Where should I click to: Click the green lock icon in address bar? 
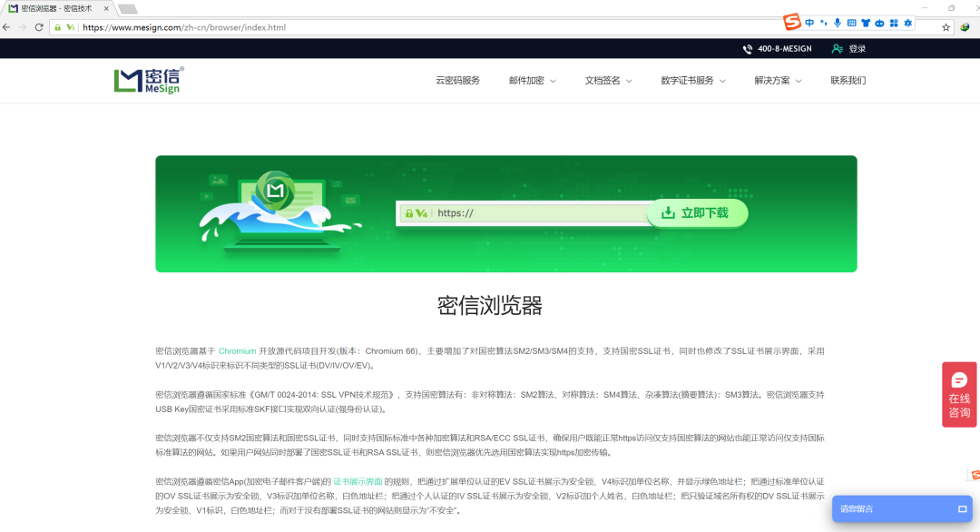[x=57, y=27]
